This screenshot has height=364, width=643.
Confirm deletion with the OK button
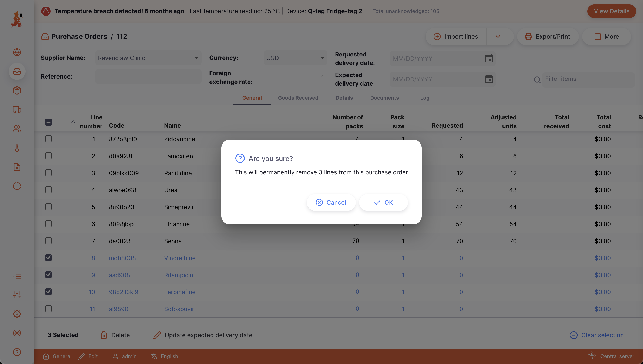383,202
